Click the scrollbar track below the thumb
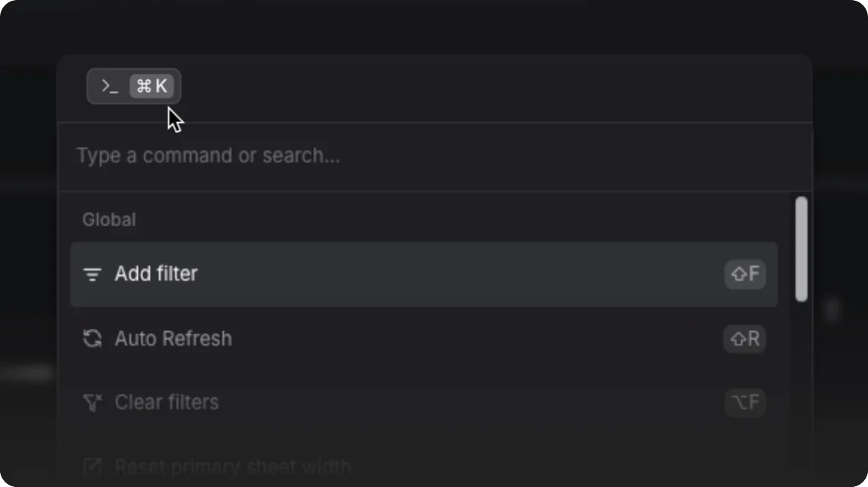Viewport: 868px width, 487px height. (801, 387)
